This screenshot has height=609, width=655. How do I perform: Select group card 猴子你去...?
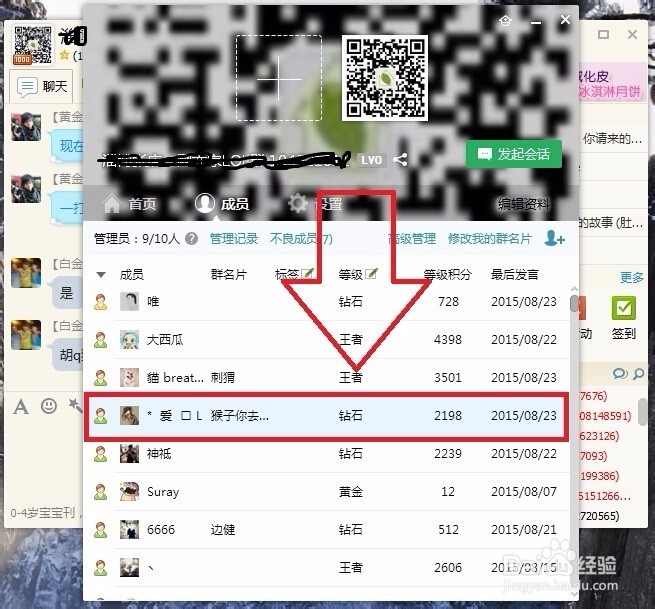(240, 416)
